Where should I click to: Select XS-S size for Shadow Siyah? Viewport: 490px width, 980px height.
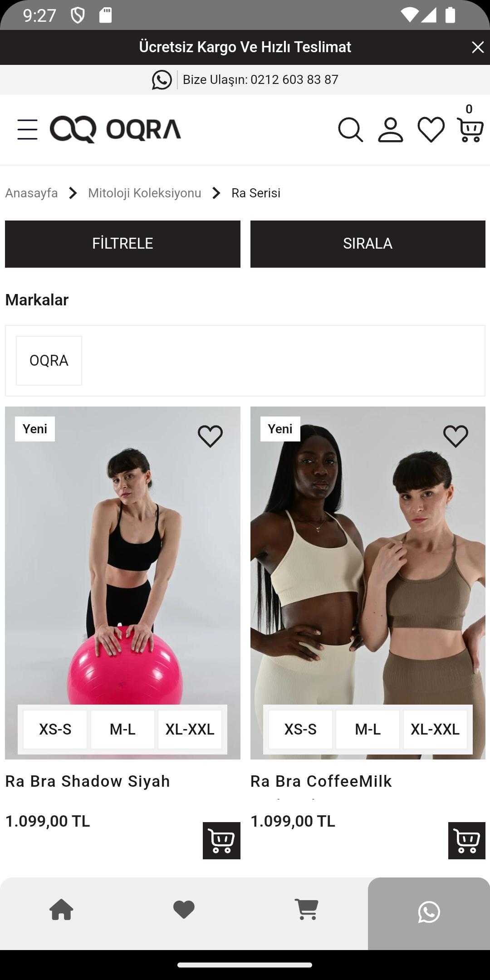(x=55, y=730)
